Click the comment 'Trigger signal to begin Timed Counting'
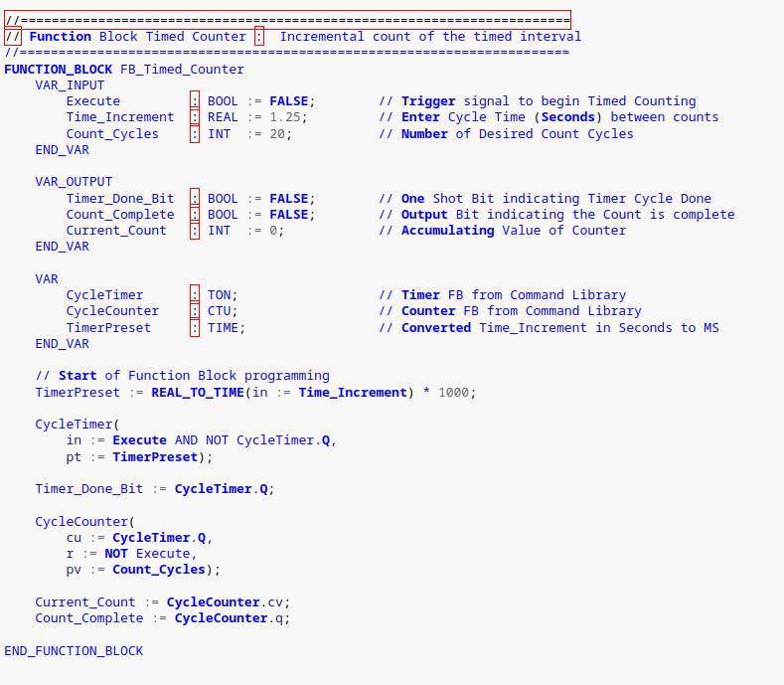Screen dimensions: 784x685 537,101
